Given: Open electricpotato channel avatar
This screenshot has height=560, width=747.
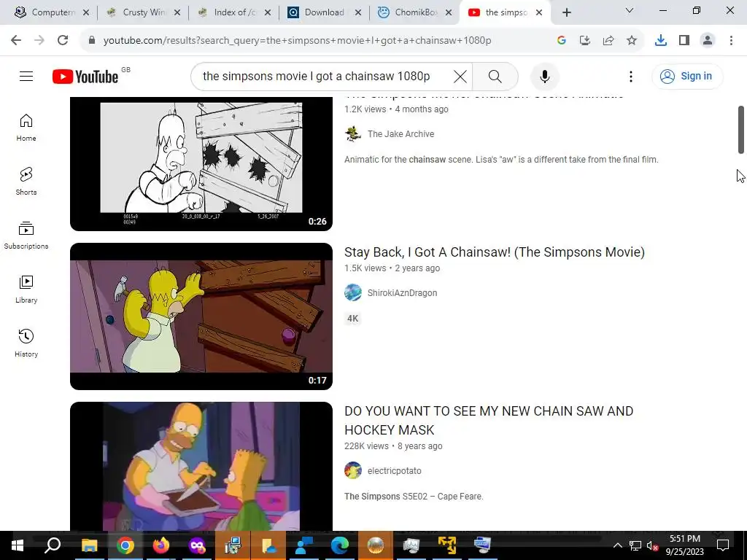Looking at the screenshot, I should (353, 470).
